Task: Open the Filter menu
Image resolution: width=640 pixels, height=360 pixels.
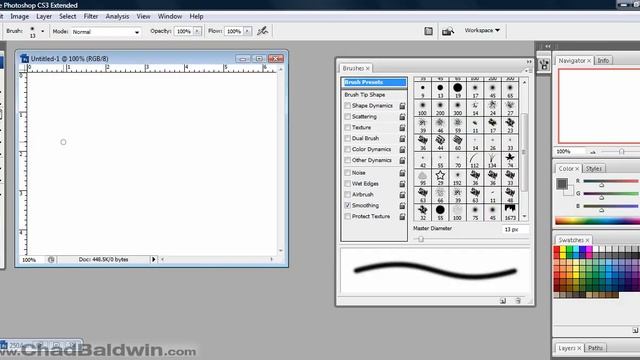Action: [x=91, y=16]
